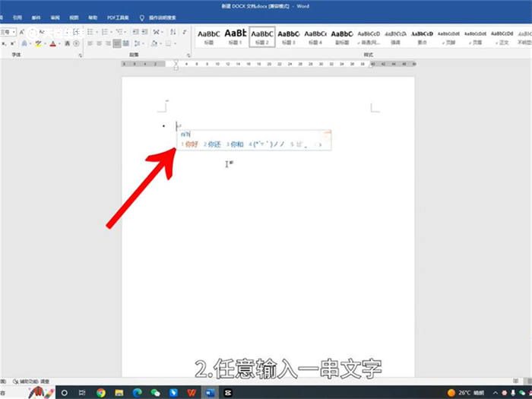This screenshot has height=399, width=532.
Task: Apply the Heading 1 style
Action: click(x=235, y=36)
